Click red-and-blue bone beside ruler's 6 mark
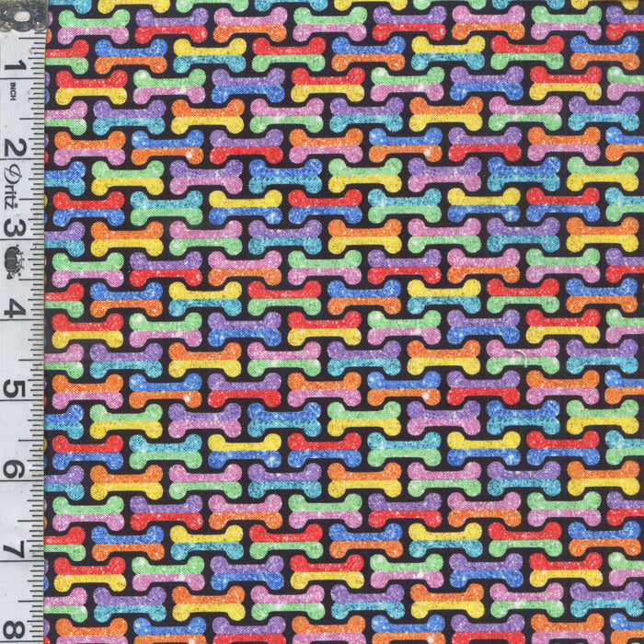This screenshot has width=644, height=644. click(87, 452)
